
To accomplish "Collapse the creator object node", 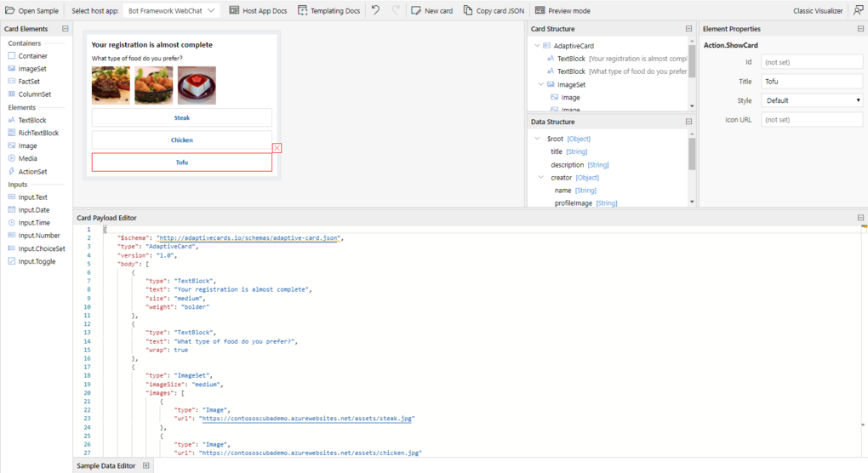I will 541,177.
